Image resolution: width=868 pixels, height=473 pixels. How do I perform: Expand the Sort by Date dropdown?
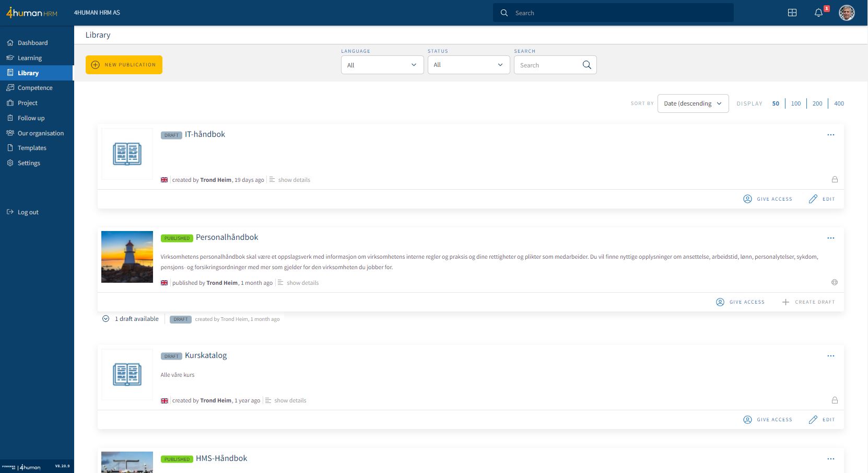[693, 103]
